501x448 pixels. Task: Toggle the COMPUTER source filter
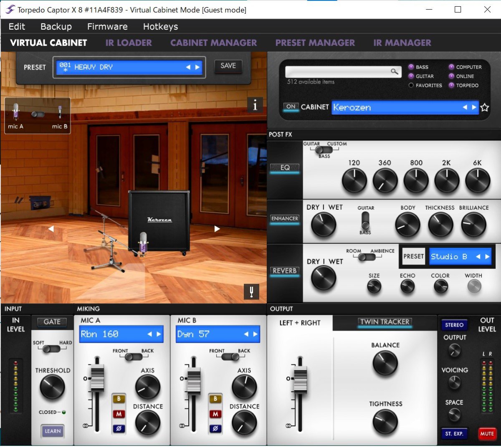[451, 67]
